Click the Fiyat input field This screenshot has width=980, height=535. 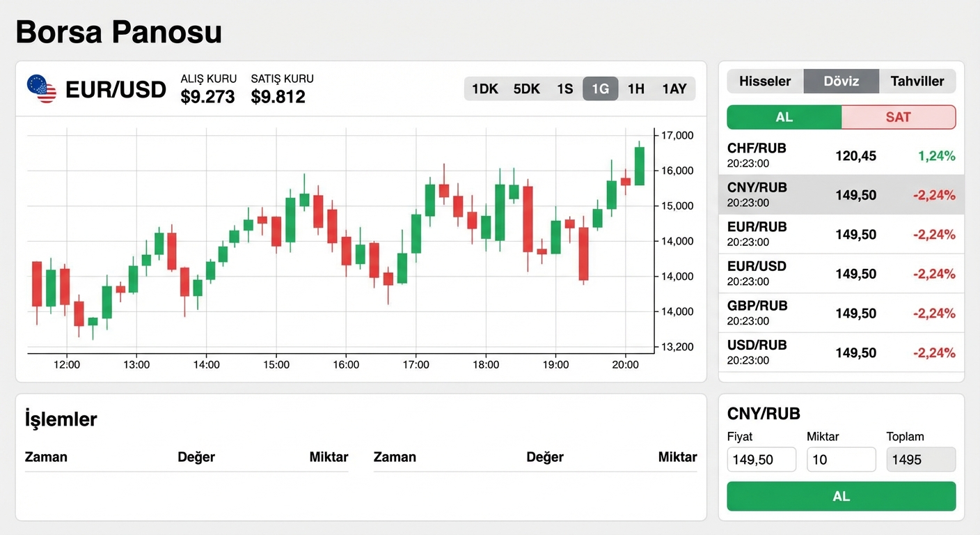coord(761,460)
